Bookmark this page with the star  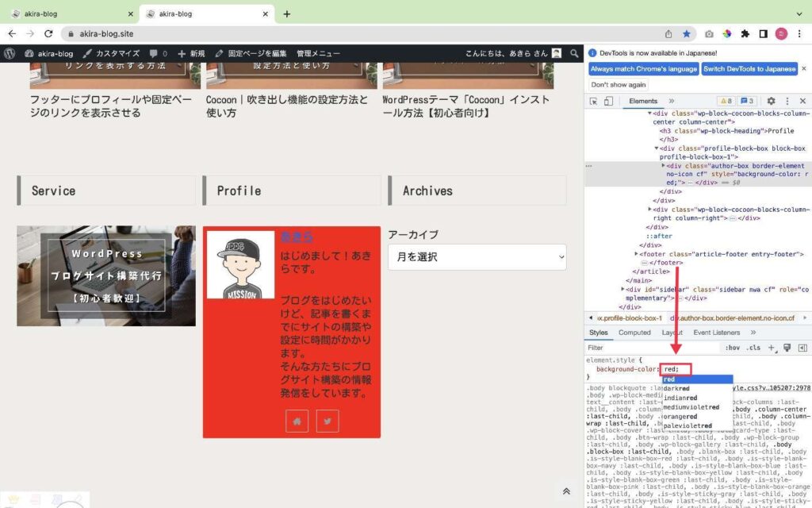687,33
